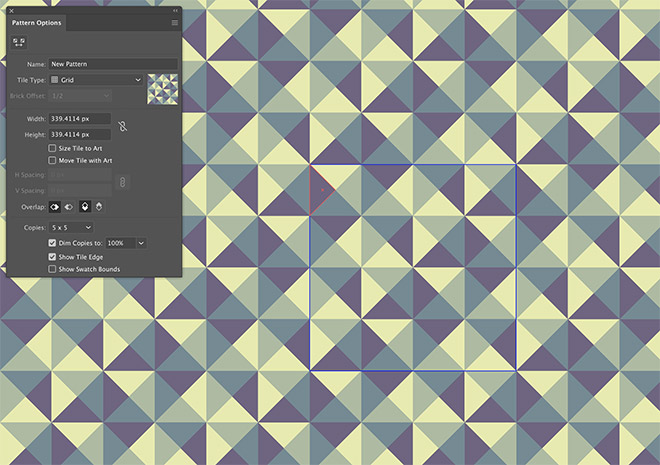The image size is (660, 465).
Task: Open the Tile Type dropdown
Action: click(x=96, y=79)
